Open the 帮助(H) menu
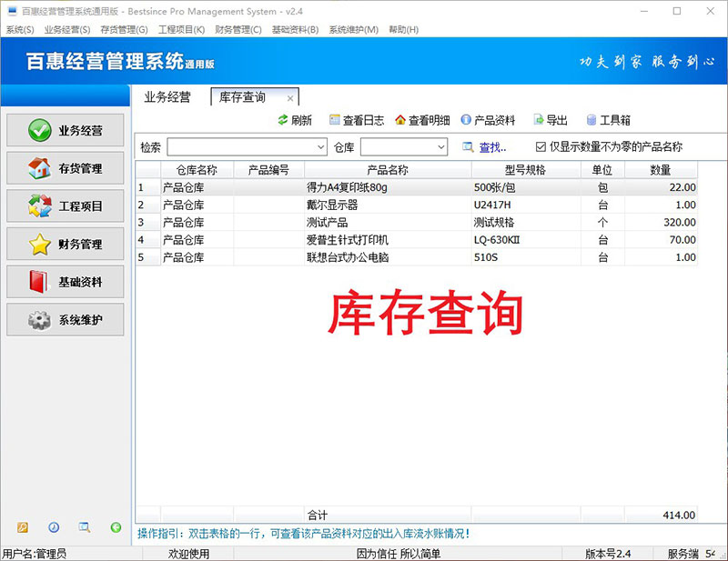 [403, 30]
